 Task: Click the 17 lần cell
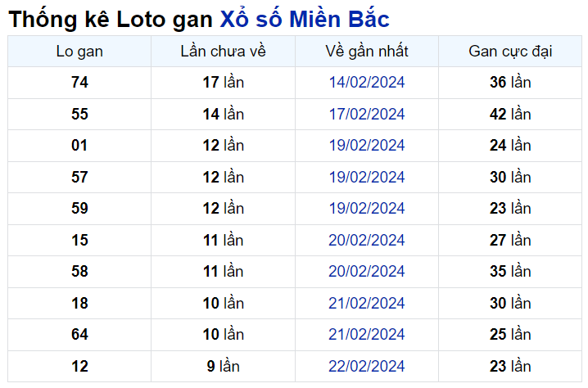[224, 83]
